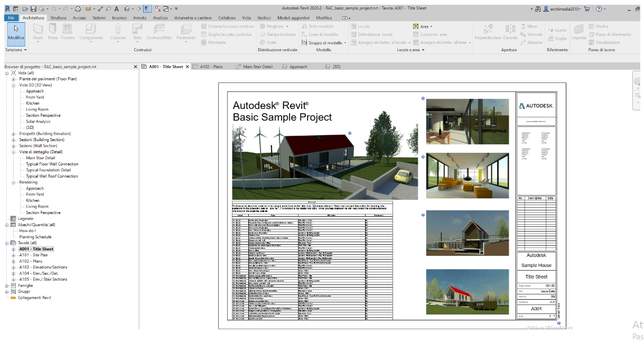Expand Piante dei pavimenti (Floor Plan) node

(x=13, y=79)
